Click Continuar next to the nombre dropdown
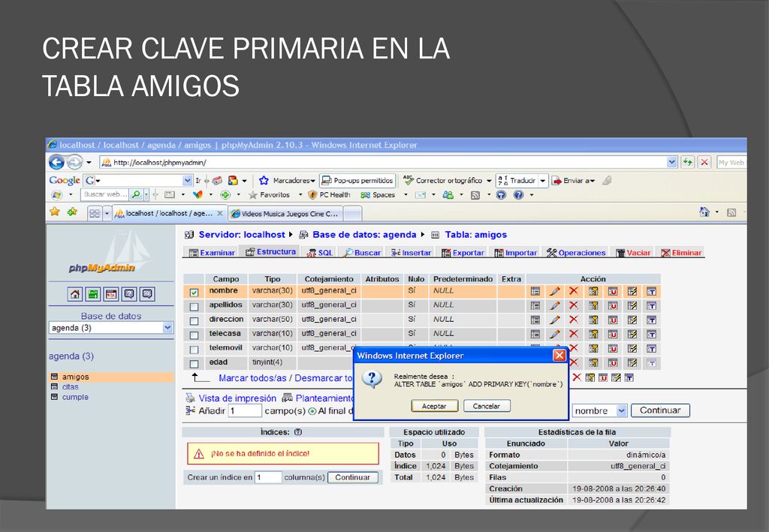This screenshot has height=532, width=769. tap(660, 410)
